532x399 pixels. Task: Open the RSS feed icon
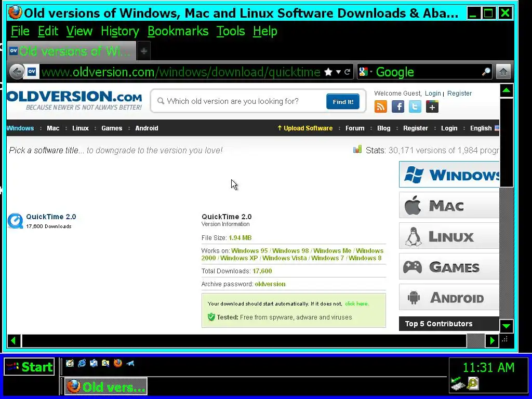click(x=380, y=107)
